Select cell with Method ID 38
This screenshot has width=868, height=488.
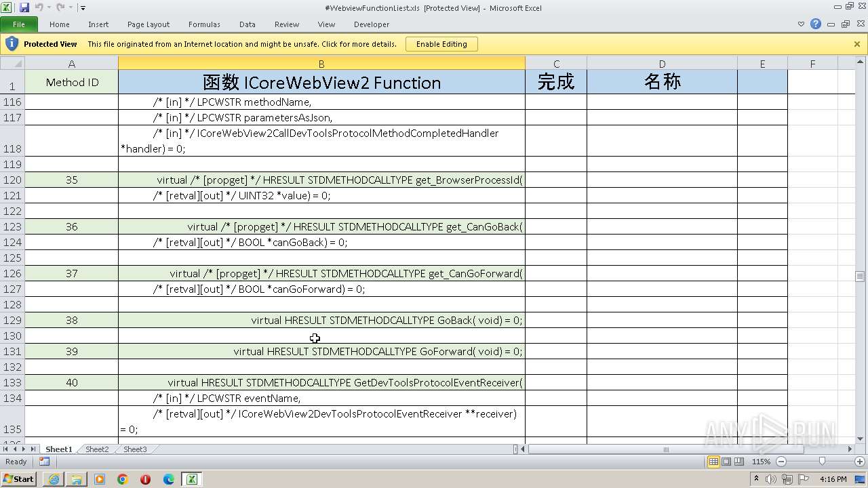[x=72, y=320]
